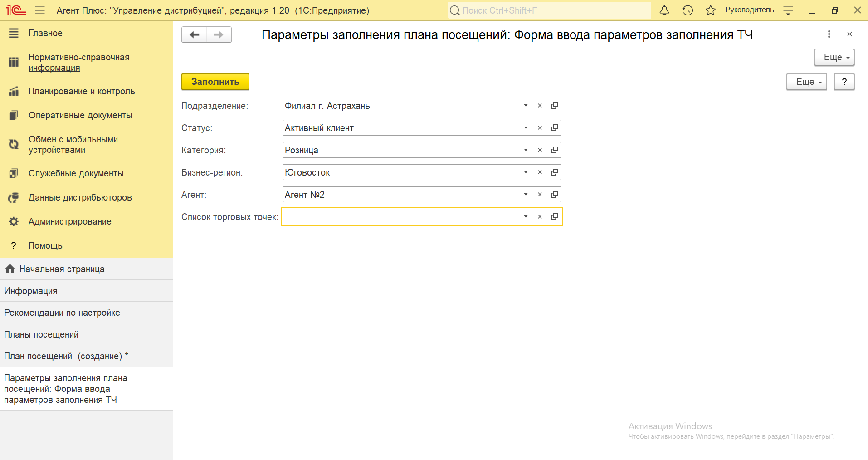Click the Главное section icon

click(14, 33)
